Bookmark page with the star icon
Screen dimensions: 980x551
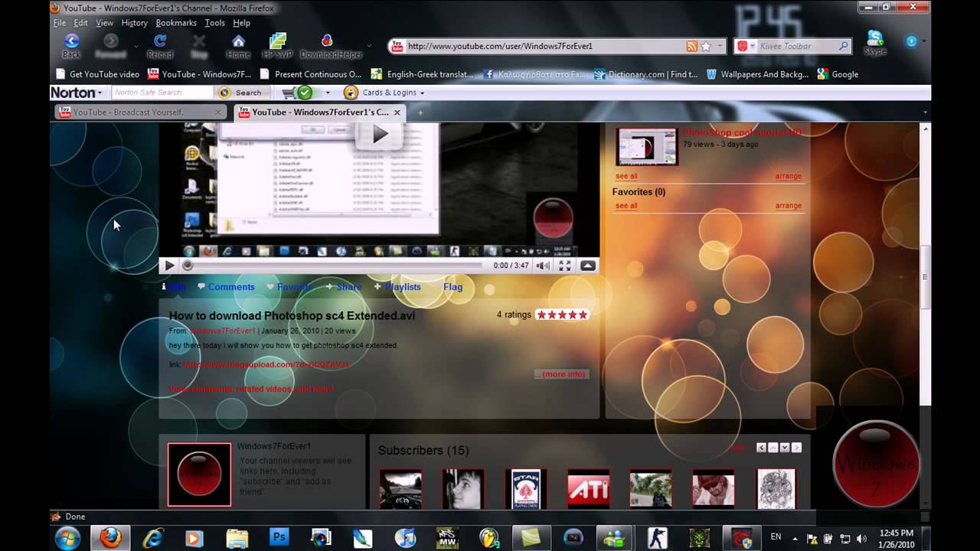(706, 46)
